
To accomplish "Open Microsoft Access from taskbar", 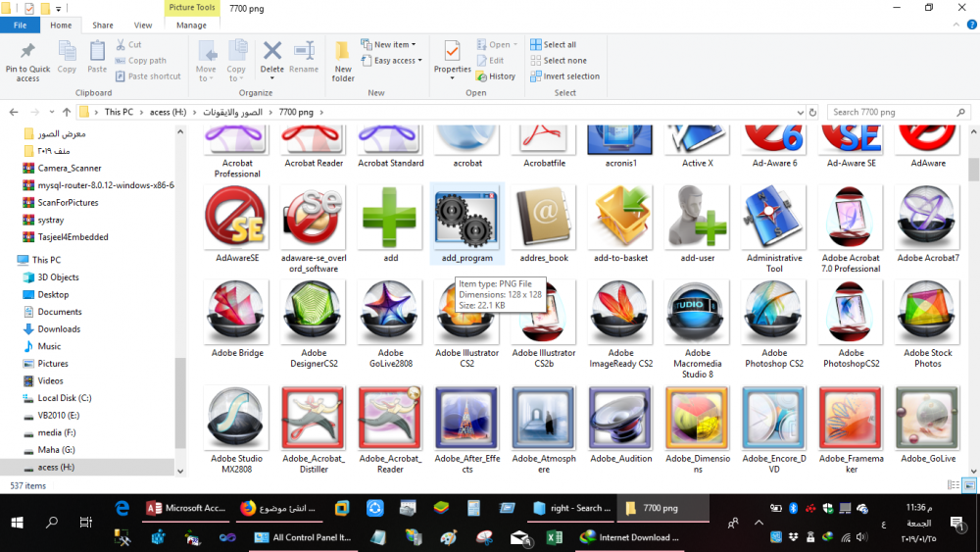I will [185, 508].
